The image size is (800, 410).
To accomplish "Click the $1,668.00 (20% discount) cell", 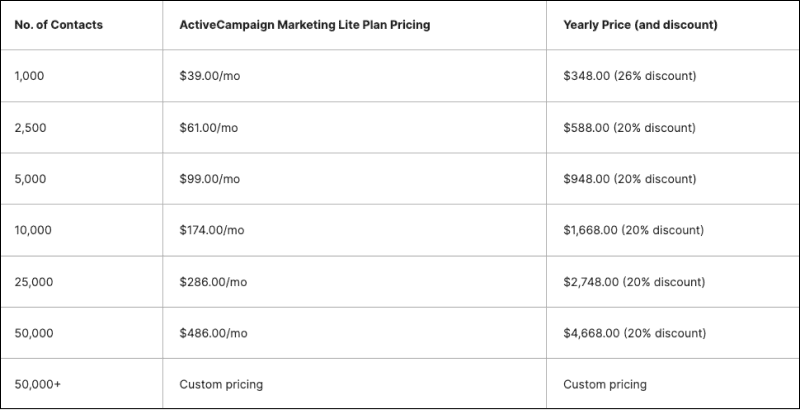I will tap(634, 230).
